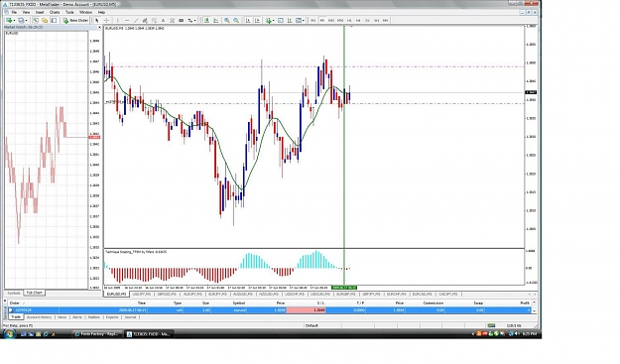This screenshot has width=620, height=364.
Task: Click the green chart type icon
Action: 206,20
